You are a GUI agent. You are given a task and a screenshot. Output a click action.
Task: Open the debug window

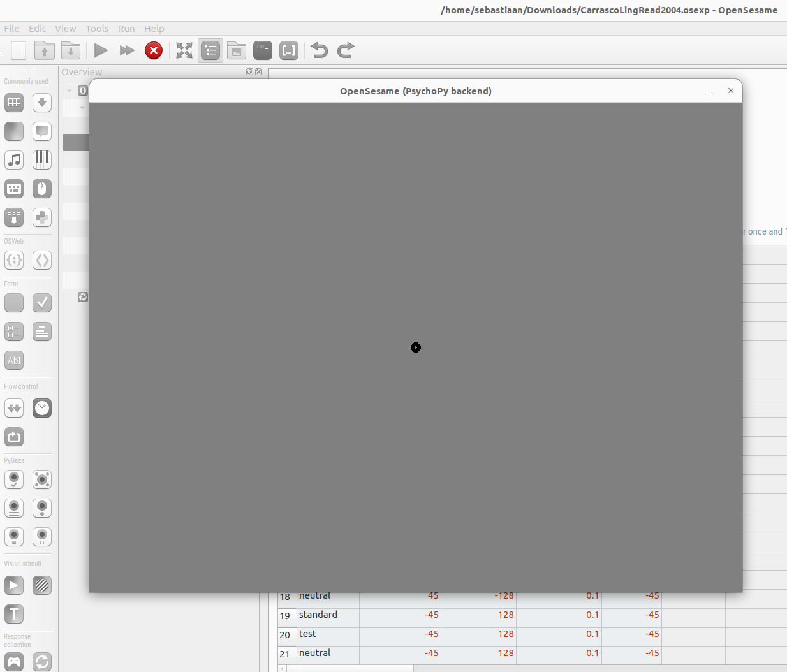click(263, 50)
